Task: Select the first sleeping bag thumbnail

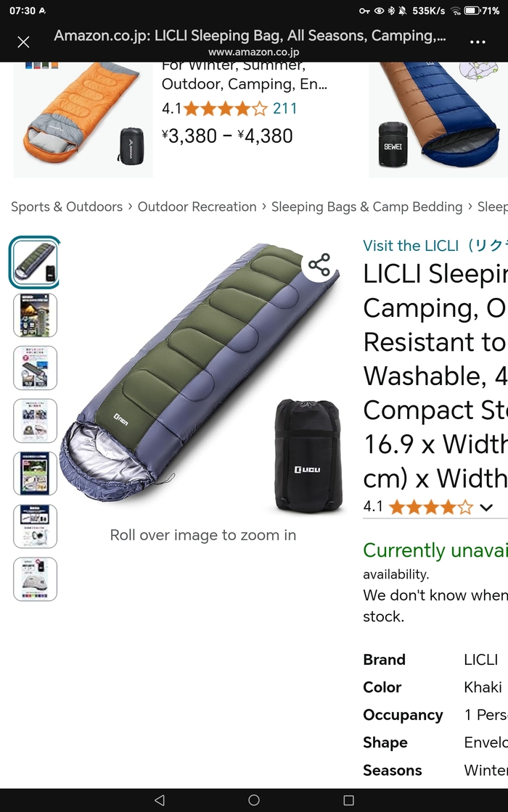Action: click(36, 262)
